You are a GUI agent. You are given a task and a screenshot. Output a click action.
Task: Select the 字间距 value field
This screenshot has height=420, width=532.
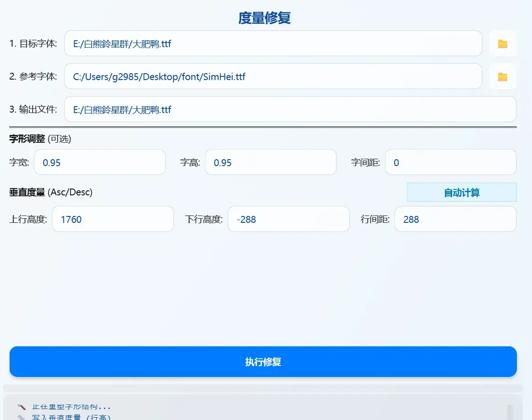coord(451,162)
